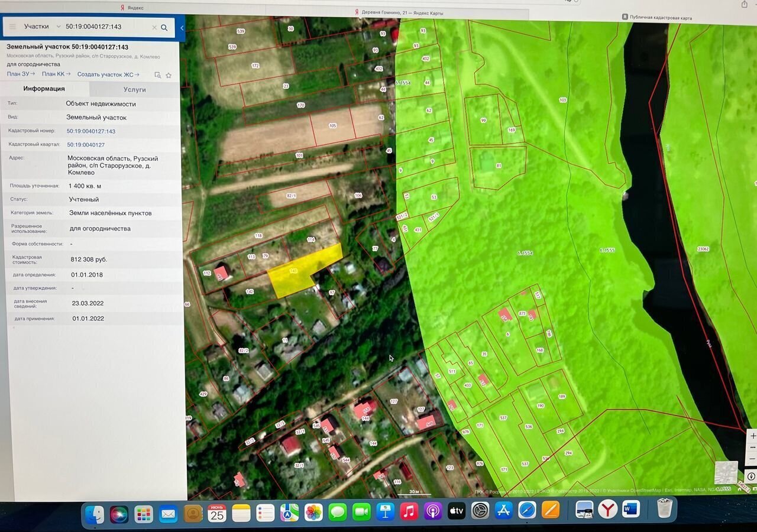Open Photos from the Dock
This screenshot has width=757, height=532.
313,512
